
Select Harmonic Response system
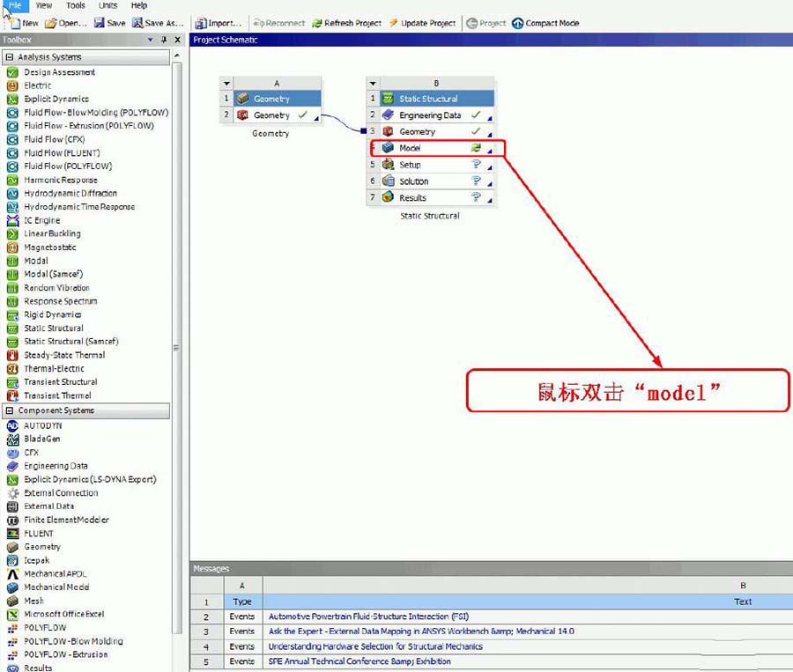point(61,180)
